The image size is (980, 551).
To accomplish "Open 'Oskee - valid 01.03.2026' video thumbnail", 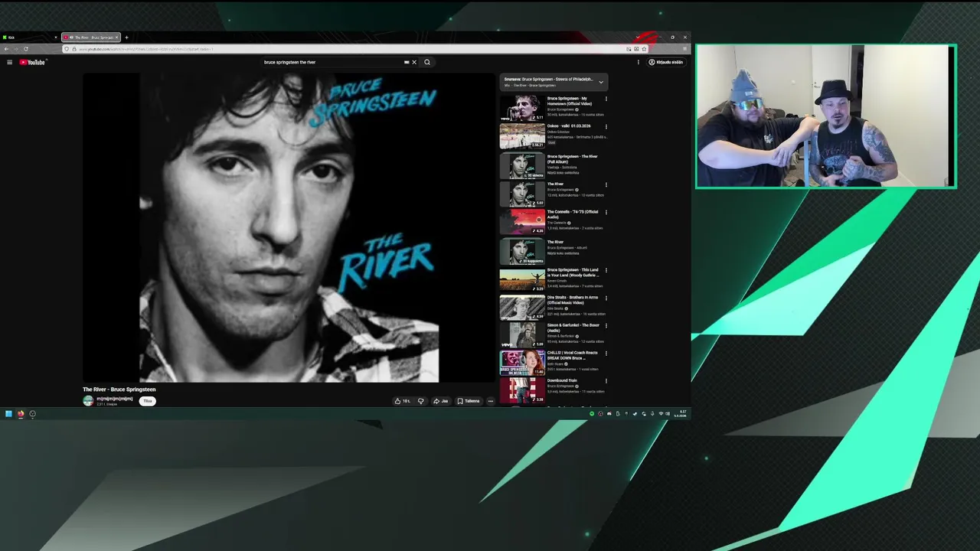I will coord(522,135).
